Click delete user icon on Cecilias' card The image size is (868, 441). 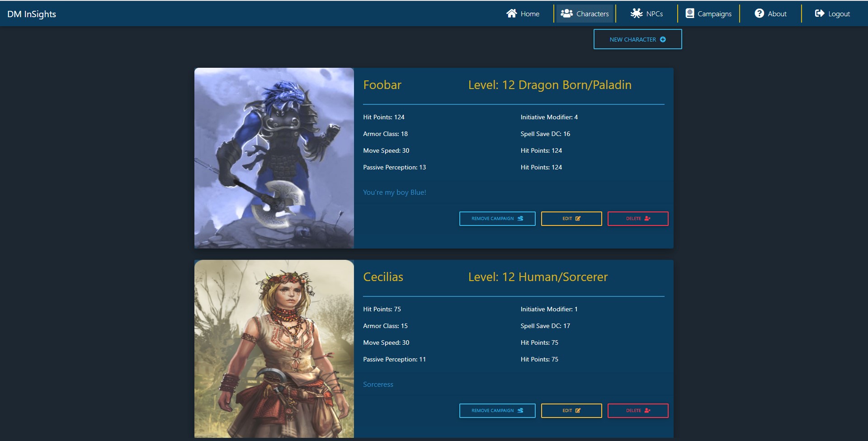point(647,411)
